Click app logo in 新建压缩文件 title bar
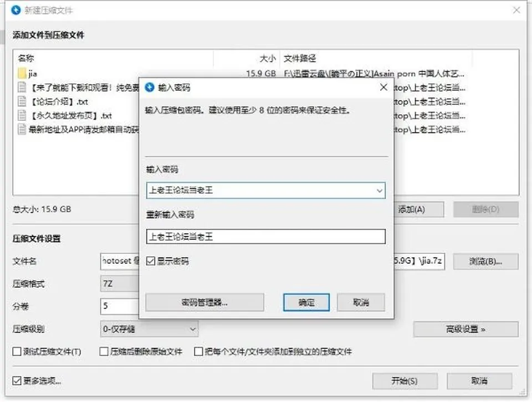The width and height of the screenshot is (532, 402). [16, 10]
